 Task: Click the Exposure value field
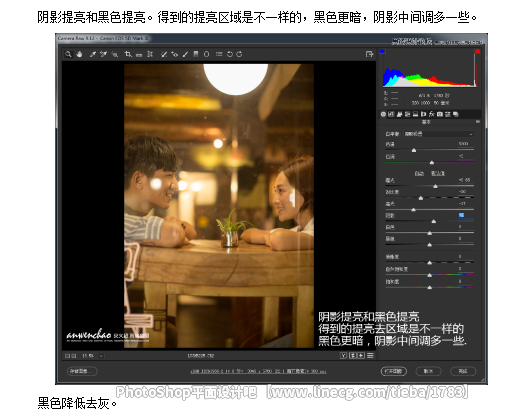click(465, 180)
